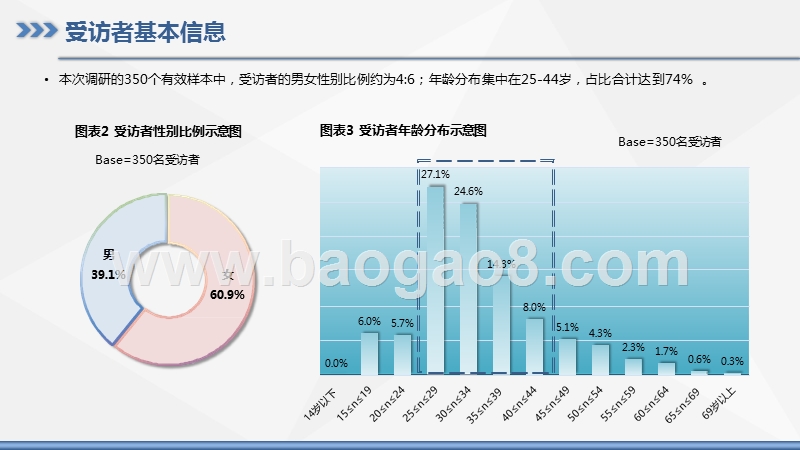The height and width of the screenshot is (450, 800).
Task: Click the axis label 25≤n≤29
Action: [x=420, y=404]
